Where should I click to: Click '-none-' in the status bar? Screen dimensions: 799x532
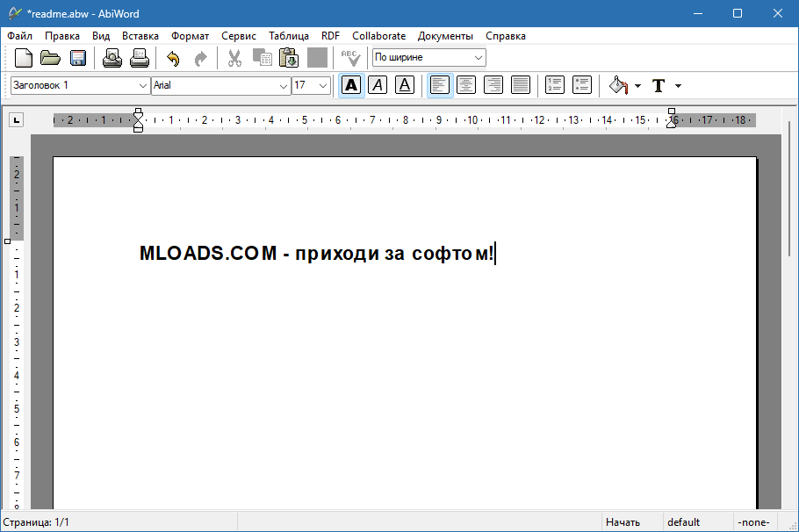click(753, 522)
